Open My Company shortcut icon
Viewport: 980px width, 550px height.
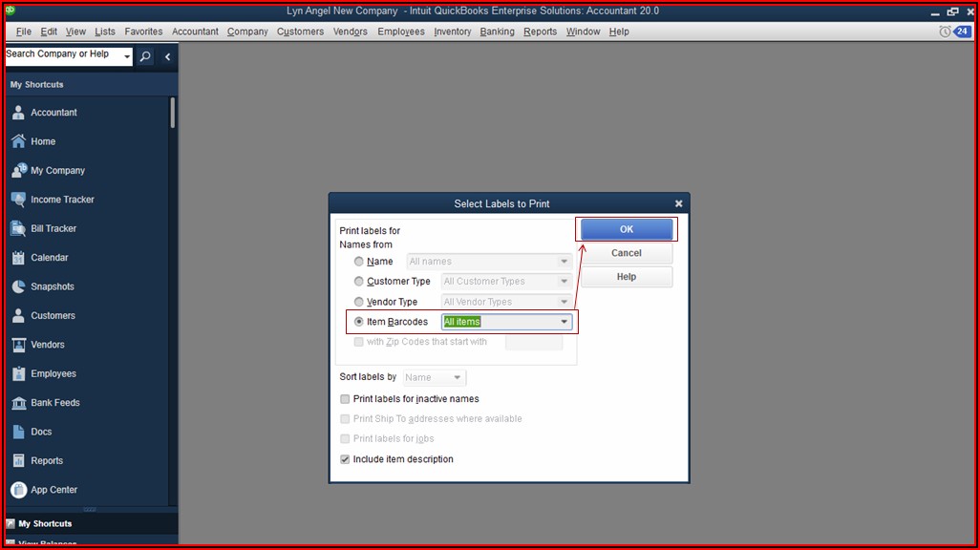point(19,170)
